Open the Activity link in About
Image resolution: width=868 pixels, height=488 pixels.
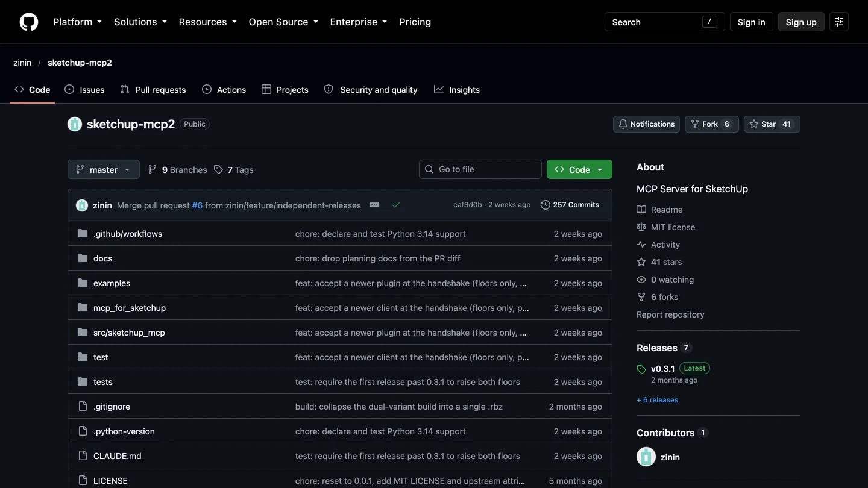658,245
